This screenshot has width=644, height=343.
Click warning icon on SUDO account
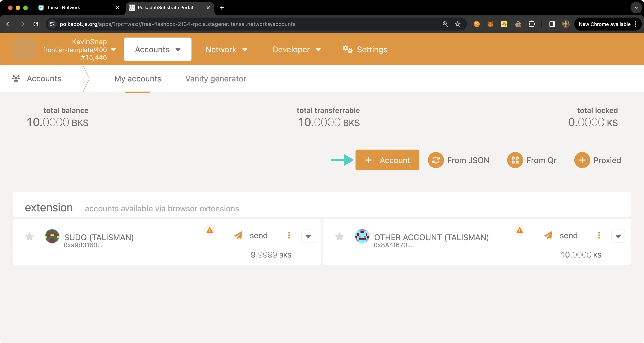click(x=210, y=230)
